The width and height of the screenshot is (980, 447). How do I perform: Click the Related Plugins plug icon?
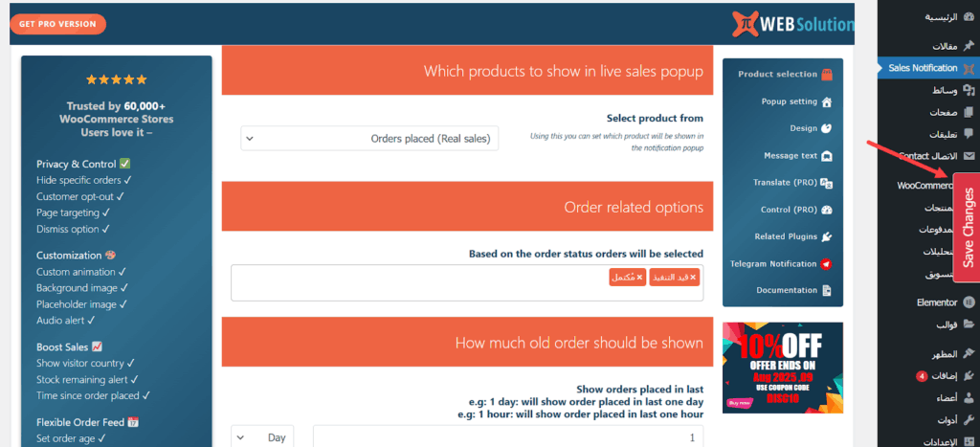click(x=827, y=236)
